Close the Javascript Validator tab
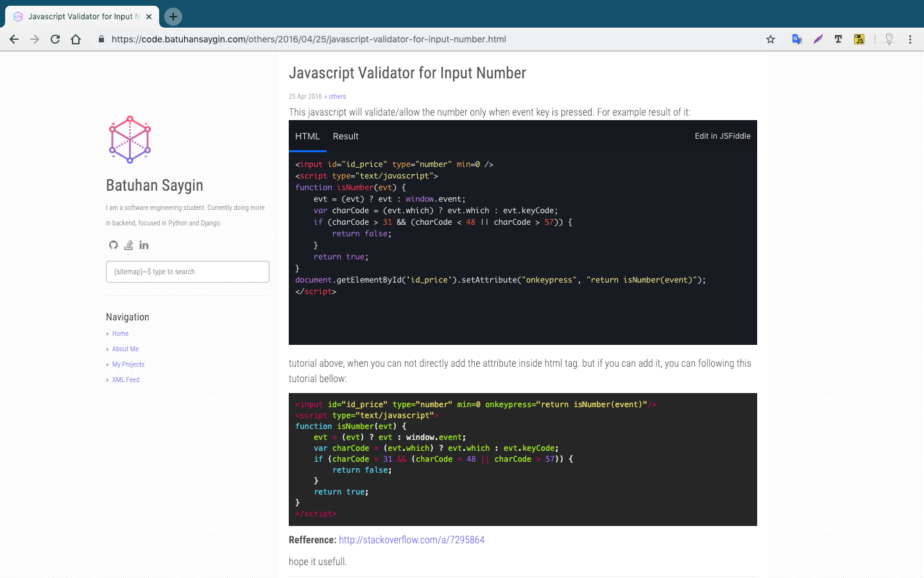The width and height of the screenshot is (924, 578). [x=149, y=17]
